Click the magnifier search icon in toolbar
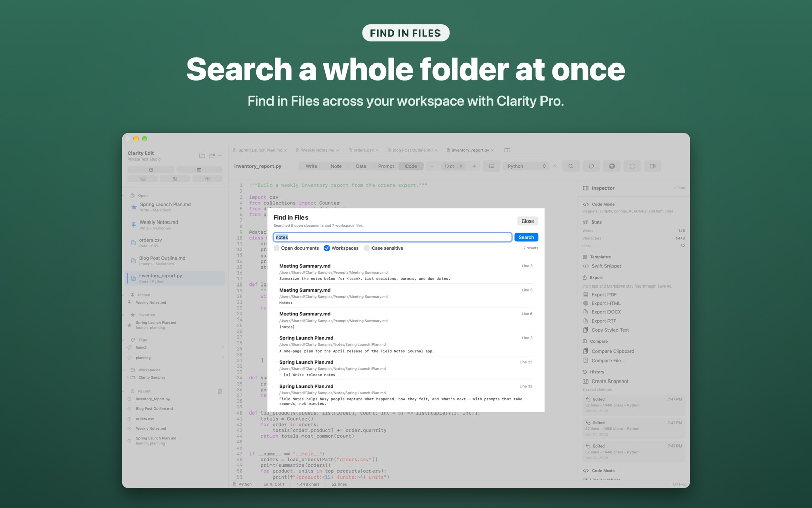The width and height of the screenshot is (812, 508). (571, 166)
